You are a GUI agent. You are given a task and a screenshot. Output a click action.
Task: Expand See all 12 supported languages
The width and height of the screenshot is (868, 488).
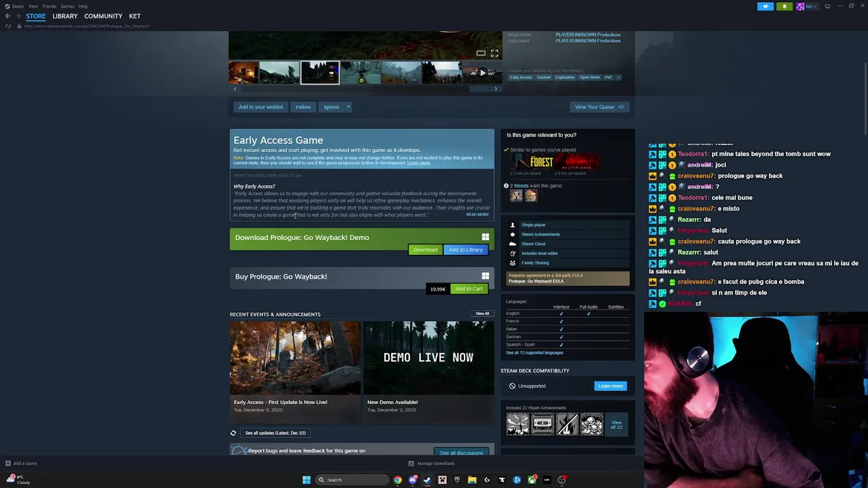tap(534, 352)
